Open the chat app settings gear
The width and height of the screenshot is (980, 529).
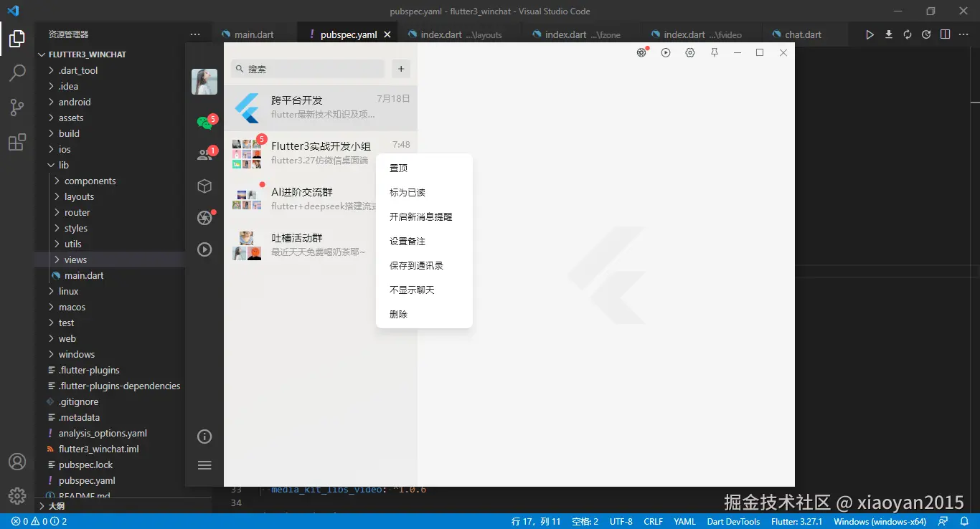tap(689, 52)
